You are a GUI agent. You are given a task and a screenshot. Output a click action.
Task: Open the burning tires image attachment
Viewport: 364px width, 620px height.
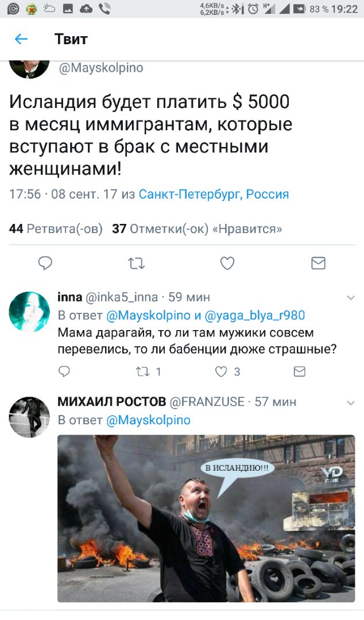click(206, 518)
